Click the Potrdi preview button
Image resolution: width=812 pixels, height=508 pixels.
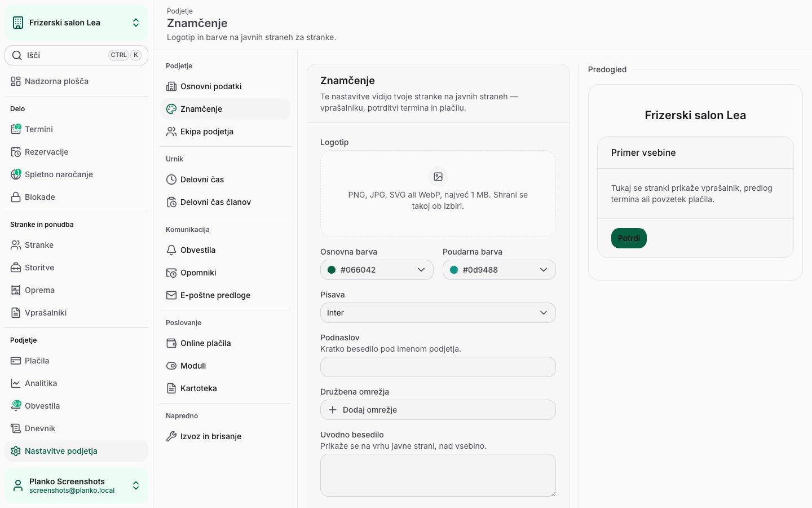(629, 238)
